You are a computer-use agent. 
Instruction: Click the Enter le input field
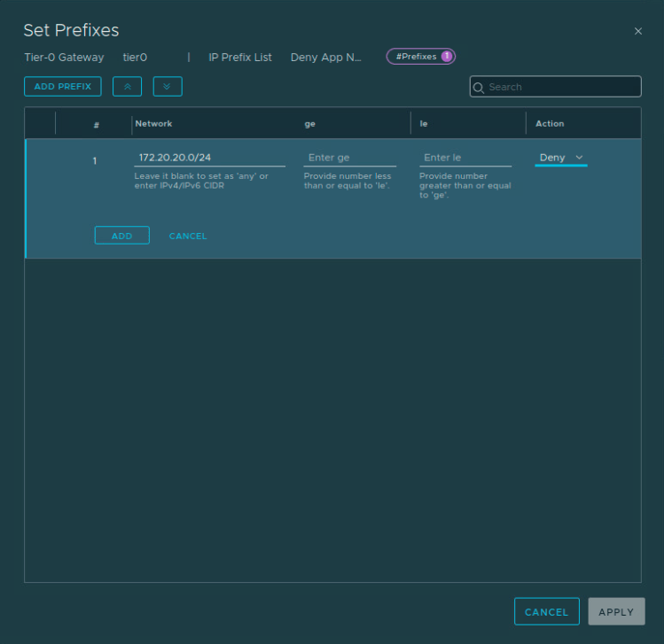tap(465, 158)
